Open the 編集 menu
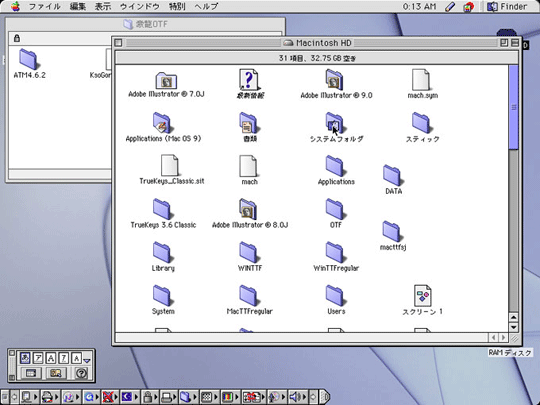The image size is (540, 405). point(78,7)
